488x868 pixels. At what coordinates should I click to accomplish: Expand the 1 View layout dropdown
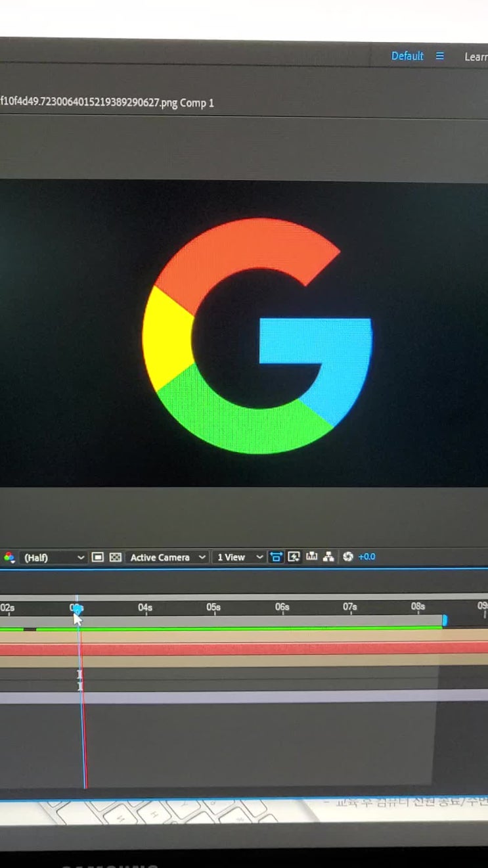(239, 557)
